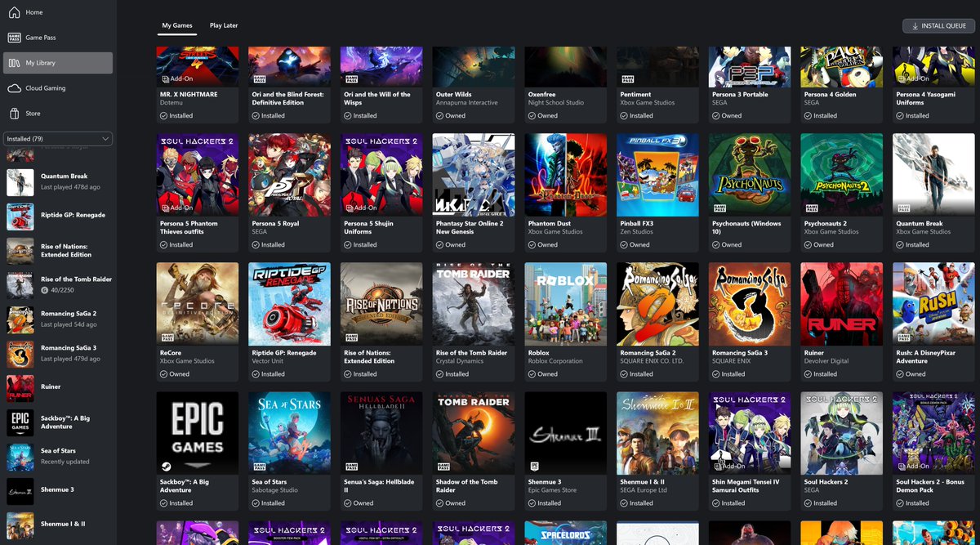Open ReCore Definitive Edition cover
Screen dimensions: 980x545
198,304
